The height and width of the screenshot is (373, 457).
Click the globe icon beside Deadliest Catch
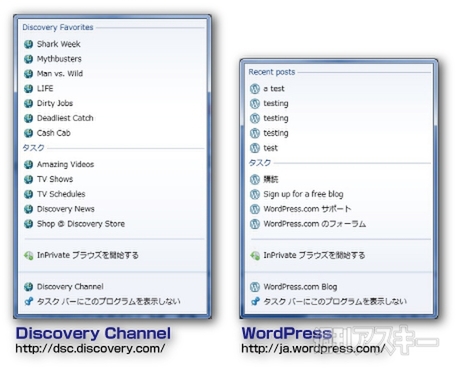pos(29,118)
